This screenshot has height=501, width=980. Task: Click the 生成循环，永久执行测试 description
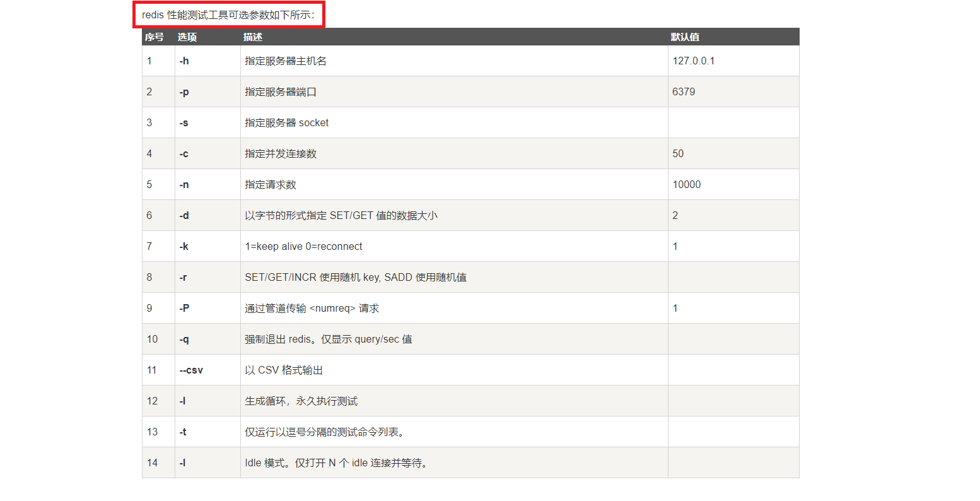point(301,401)
